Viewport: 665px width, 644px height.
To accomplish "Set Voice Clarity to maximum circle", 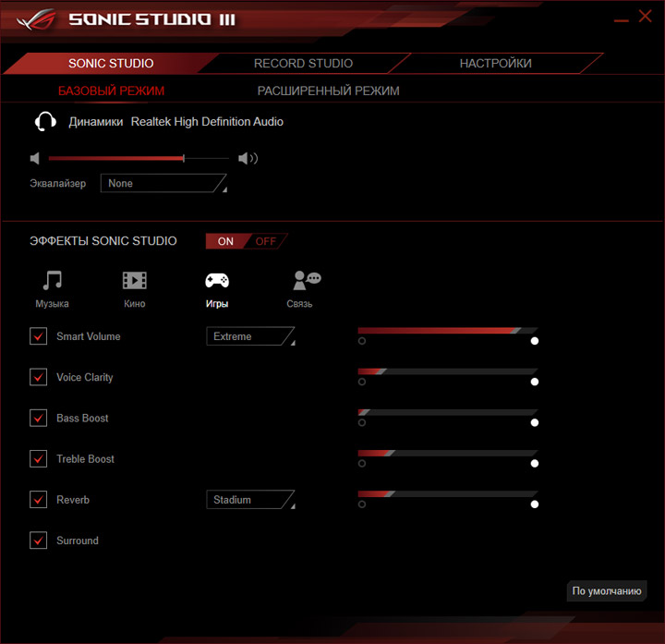I will [535, 382].
